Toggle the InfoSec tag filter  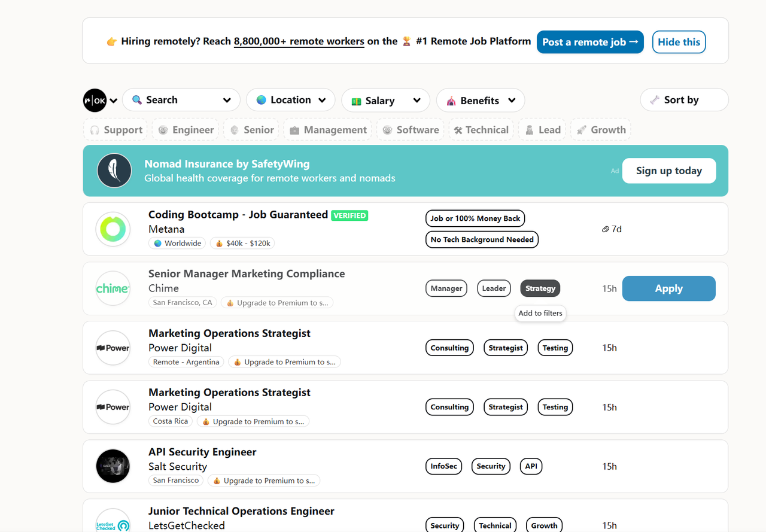click(443, 466)
